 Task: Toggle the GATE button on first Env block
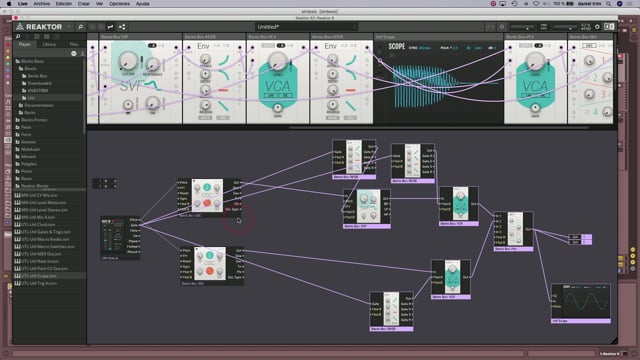pos(205,118)
